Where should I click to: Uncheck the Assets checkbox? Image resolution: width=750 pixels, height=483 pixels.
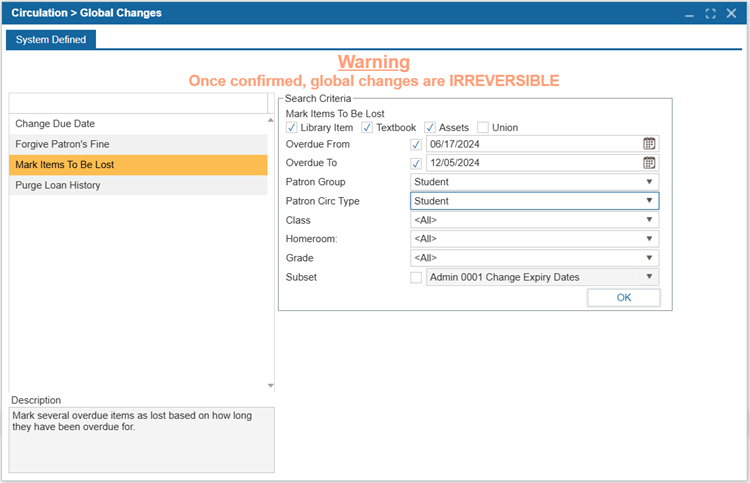430,128
